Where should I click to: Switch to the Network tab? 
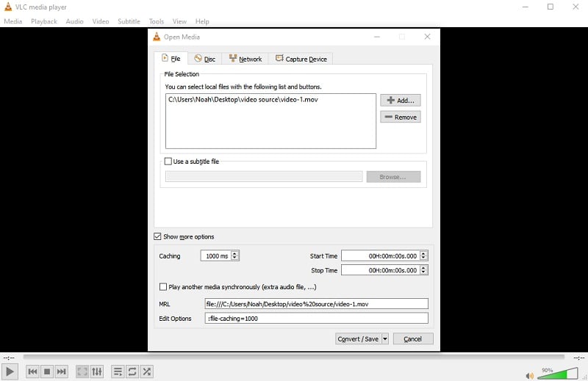(245, 59)
